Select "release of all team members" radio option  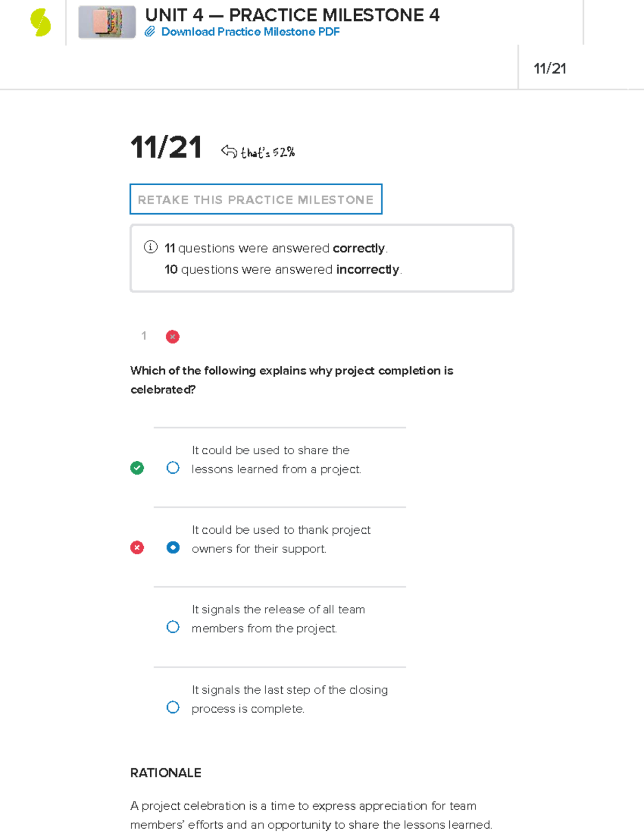[x=173, y=627]
